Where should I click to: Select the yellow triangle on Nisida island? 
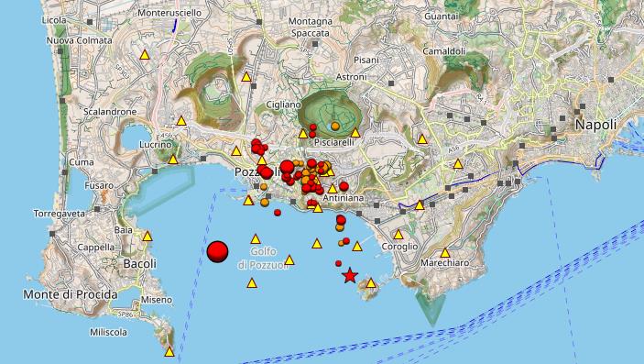(371, 283)
